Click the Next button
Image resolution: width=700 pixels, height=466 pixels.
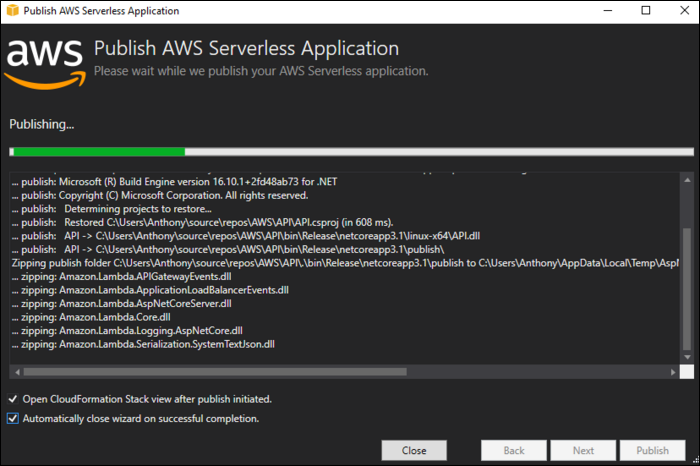(583, 450)
